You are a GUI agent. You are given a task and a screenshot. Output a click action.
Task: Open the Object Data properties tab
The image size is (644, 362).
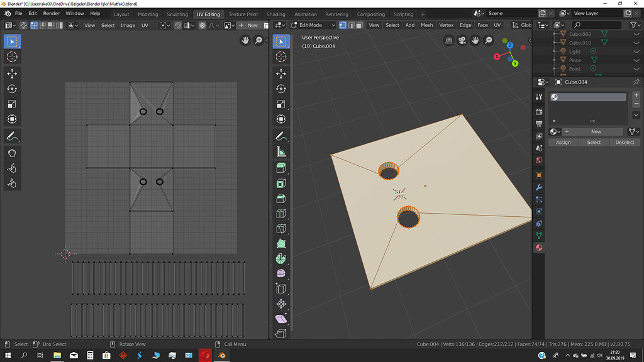(x=539, y=236)
